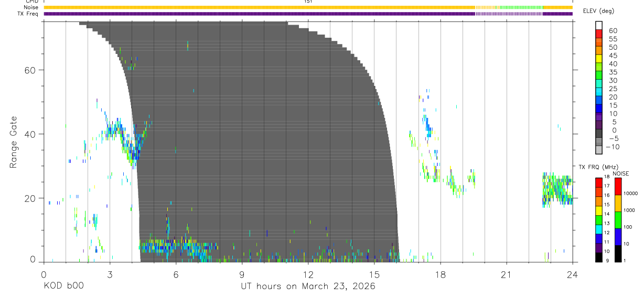
Task: Click the scatter cluster near 23 UT, gate 20
Action: pos(556,190)
